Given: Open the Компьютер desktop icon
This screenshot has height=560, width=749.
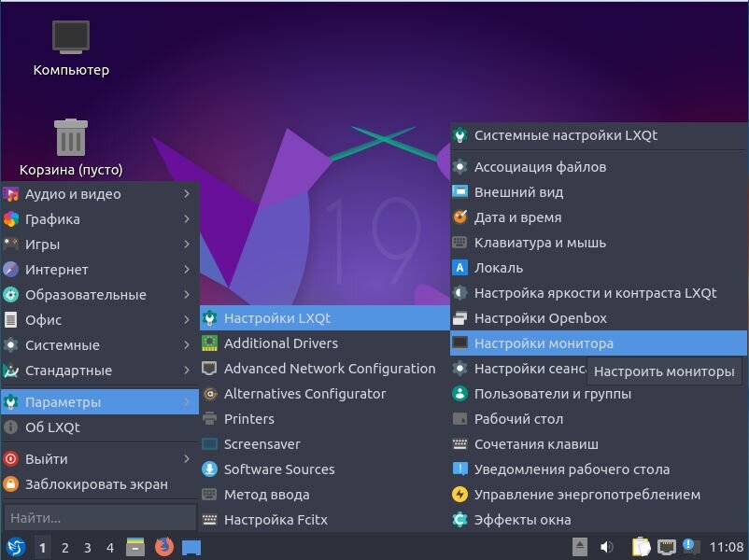Looking at the screenshot, I should point(71,48).
